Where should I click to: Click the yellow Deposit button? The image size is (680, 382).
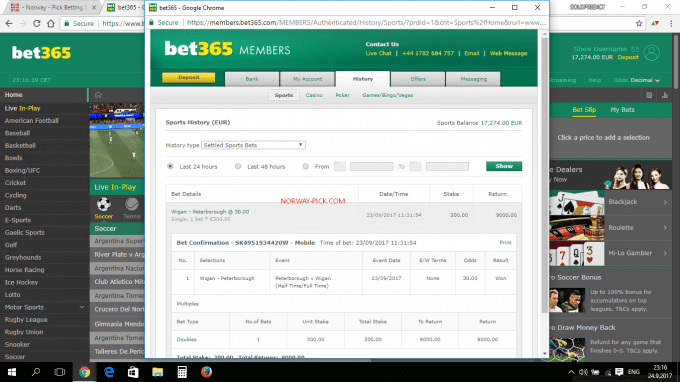[x=189, y=78]
